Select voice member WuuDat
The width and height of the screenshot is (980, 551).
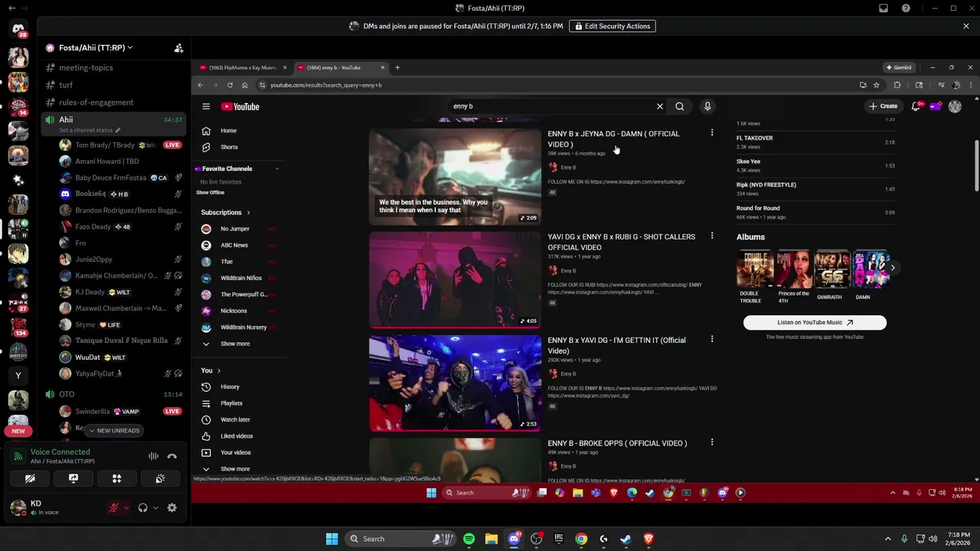[x=87, y=357]
